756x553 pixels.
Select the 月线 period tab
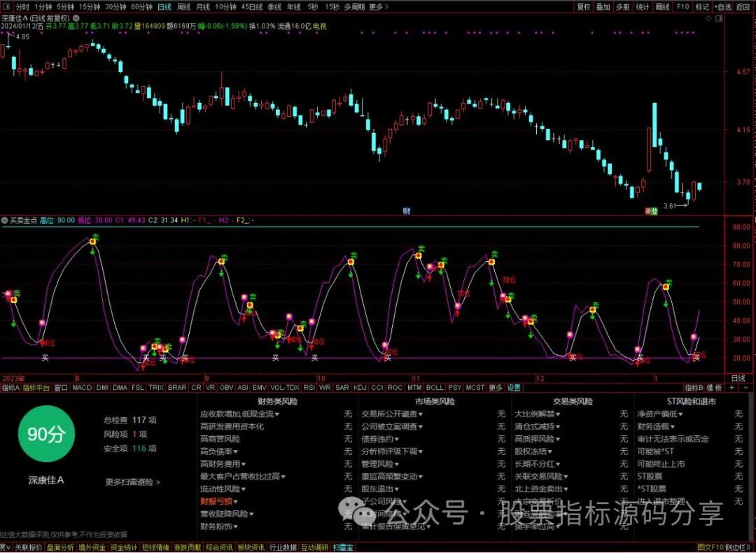(203, 7)
